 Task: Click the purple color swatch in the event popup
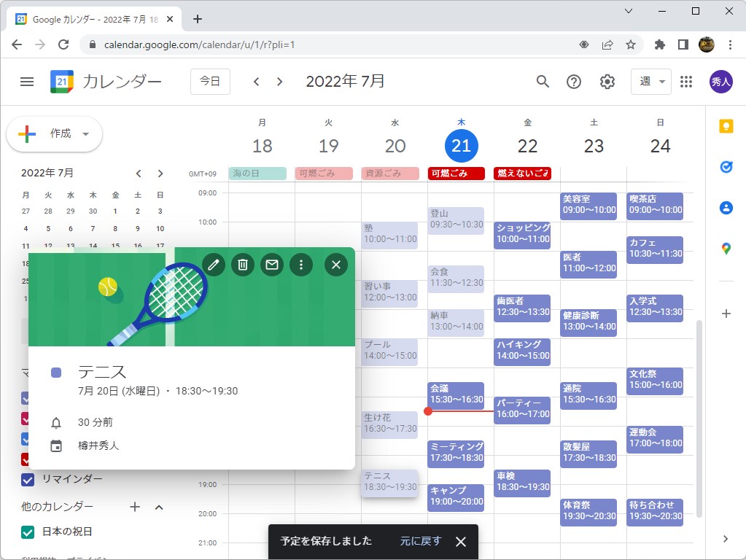[56, 373]
